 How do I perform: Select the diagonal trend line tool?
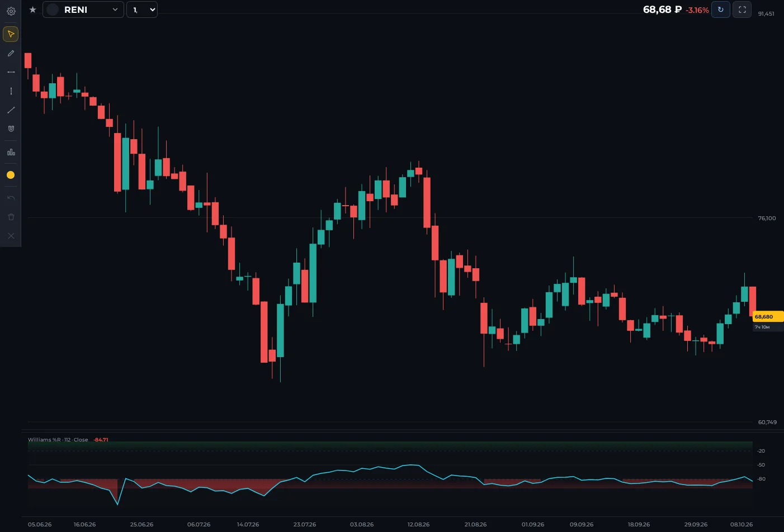pos(11,110)
